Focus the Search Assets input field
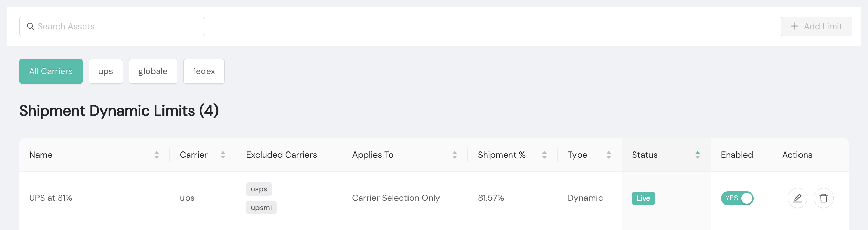 pyautogui.click(x=117, y=27)
